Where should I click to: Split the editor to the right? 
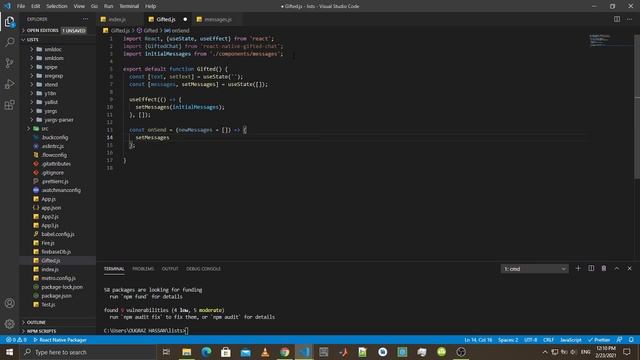617,19
